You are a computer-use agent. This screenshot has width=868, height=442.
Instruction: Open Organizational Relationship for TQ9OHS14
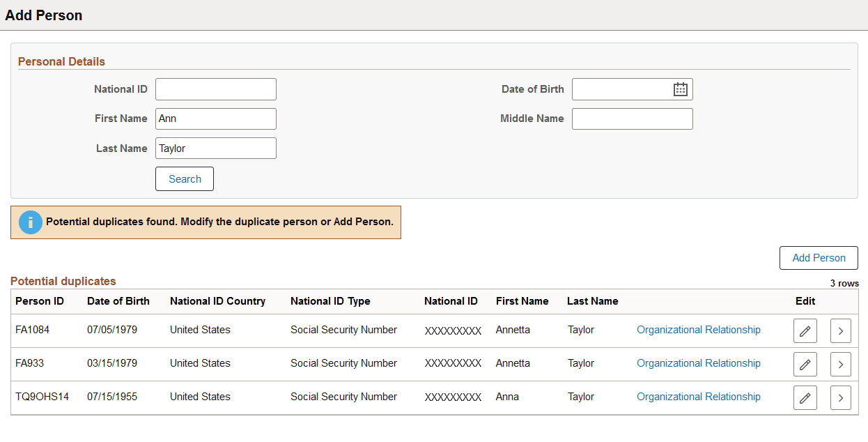698,396
